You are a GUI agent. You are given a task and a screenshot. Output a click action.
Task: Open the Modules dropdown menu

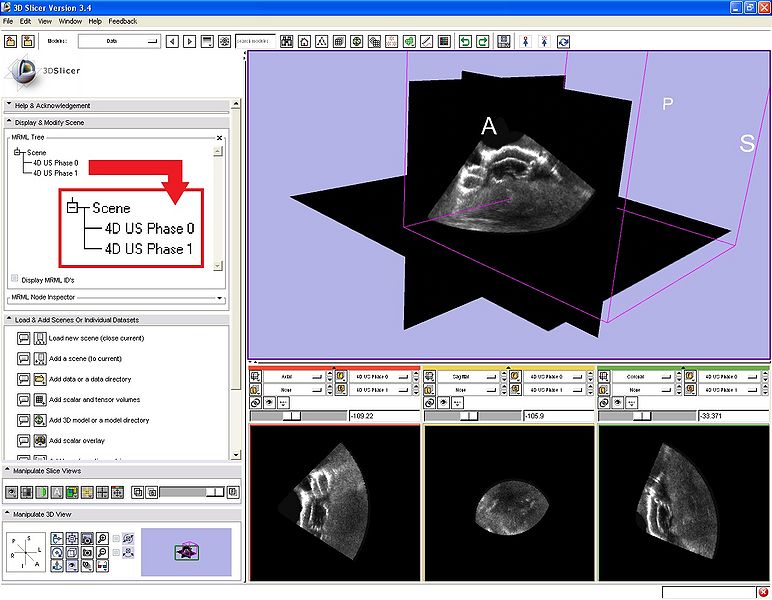[119, 42]
